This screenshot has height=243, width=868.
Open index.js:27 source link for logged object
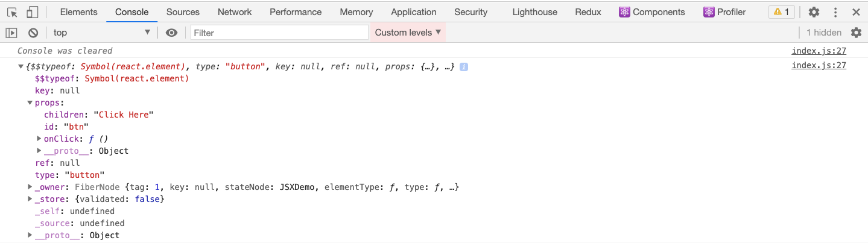(x=819, y=65)
